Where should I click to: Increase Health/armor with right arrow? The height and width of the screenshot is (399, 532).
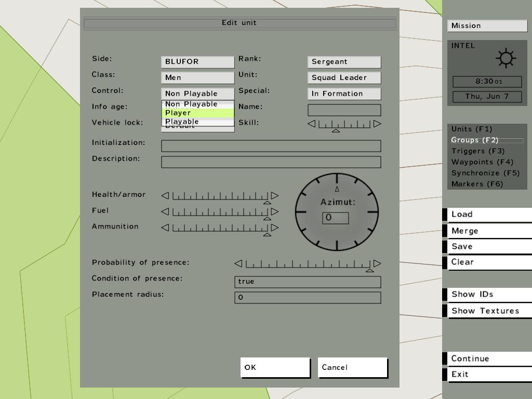pos(274,196)
